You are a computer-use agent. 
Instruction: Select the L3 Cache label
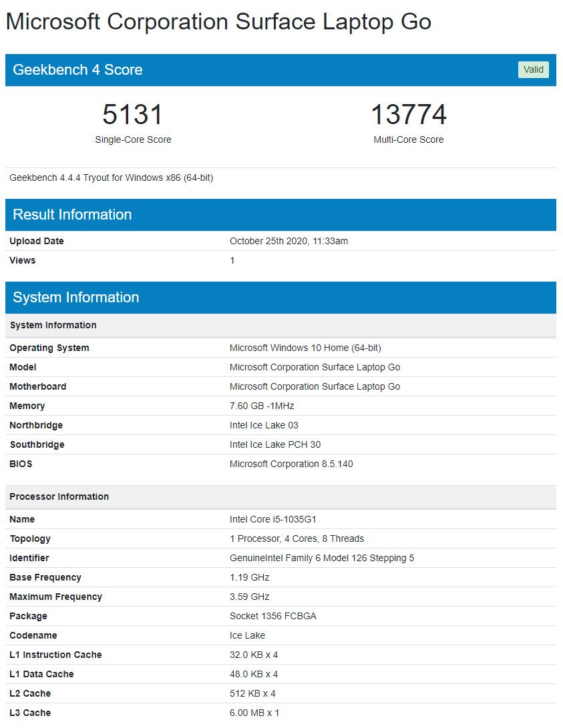coord(30,713)
